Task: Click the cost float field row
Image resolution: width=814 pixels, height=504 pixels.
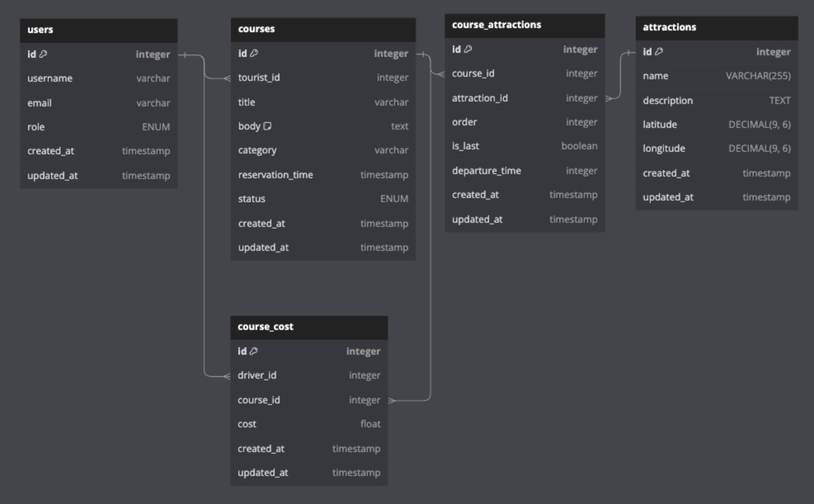Action: [309, 424]
